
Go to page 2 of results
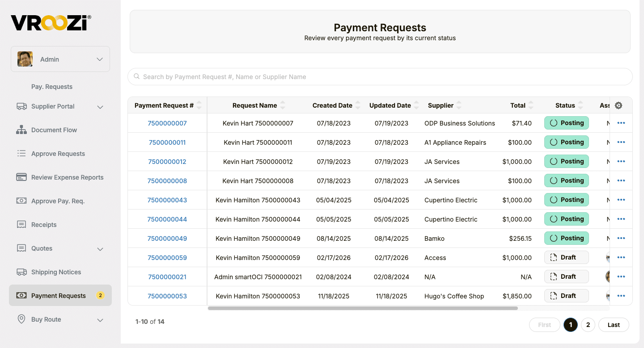coord(588,325)
